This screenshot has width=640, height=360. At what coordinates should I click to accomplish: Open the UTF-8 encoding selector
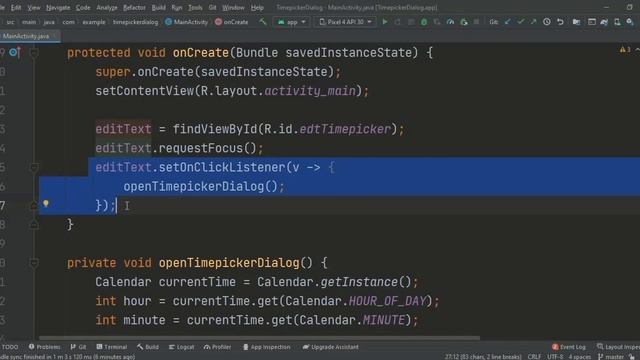(555, 357)
